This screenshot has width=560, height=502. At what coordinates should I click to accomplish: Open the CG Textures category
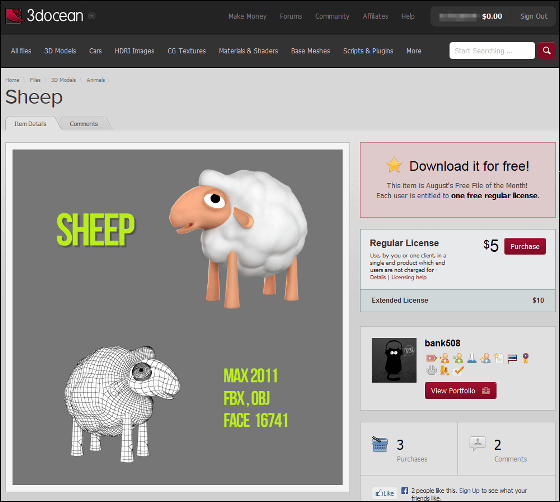pyautogui.click(x=187, y=51)
